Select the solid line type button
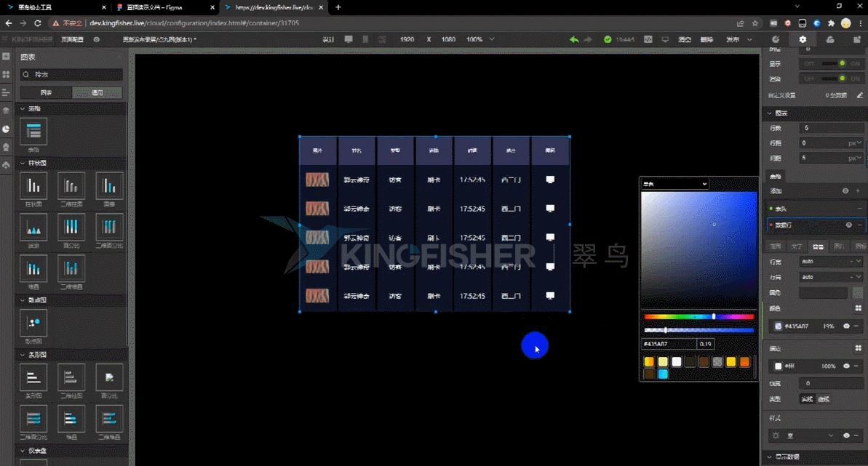Screen dimensions: 868x466 (x=807, y=399)
